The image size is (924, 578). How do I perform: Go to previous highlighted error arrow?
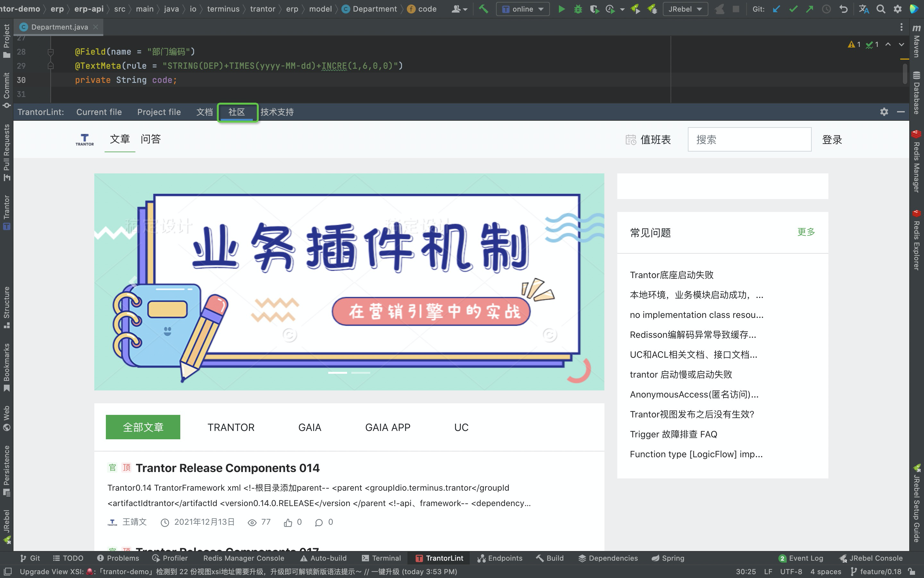pos(888,44)
